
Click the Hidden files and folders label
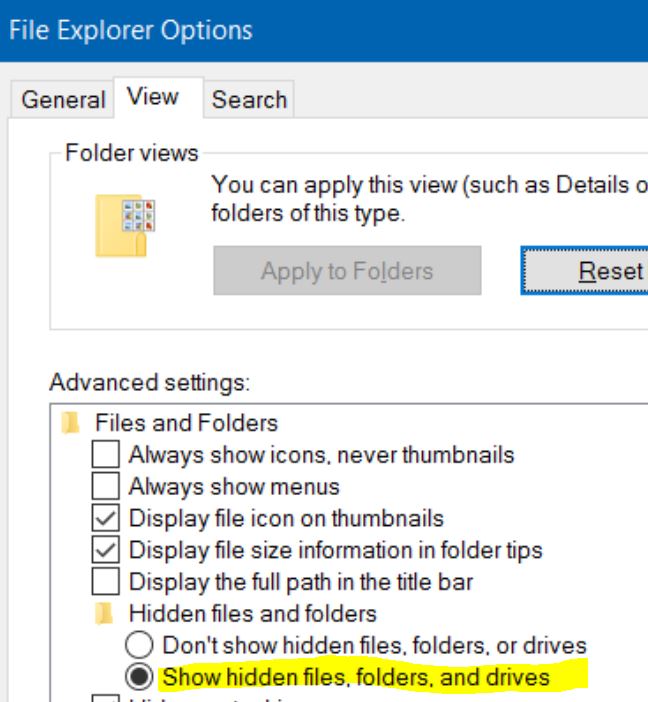point(253,613)
